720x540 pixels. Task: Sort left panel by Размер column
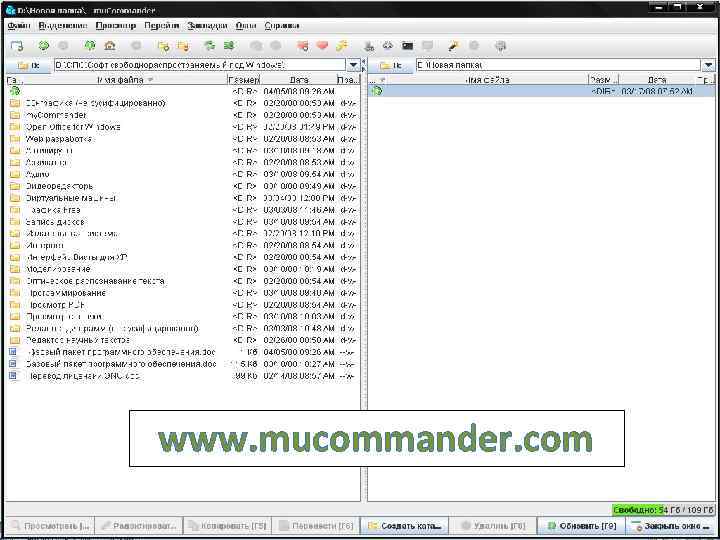pyautogui.click(x=243, y=80)
